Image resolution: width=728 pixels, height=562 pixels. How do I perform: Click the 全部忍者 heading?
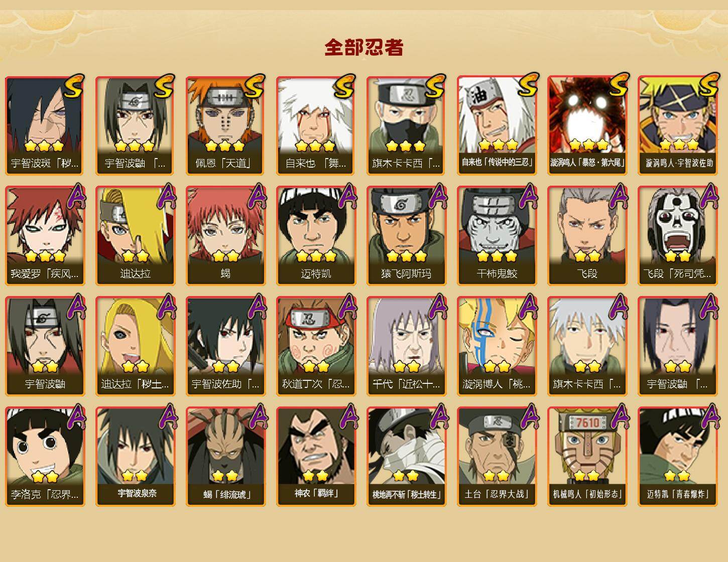coord(364,48)
